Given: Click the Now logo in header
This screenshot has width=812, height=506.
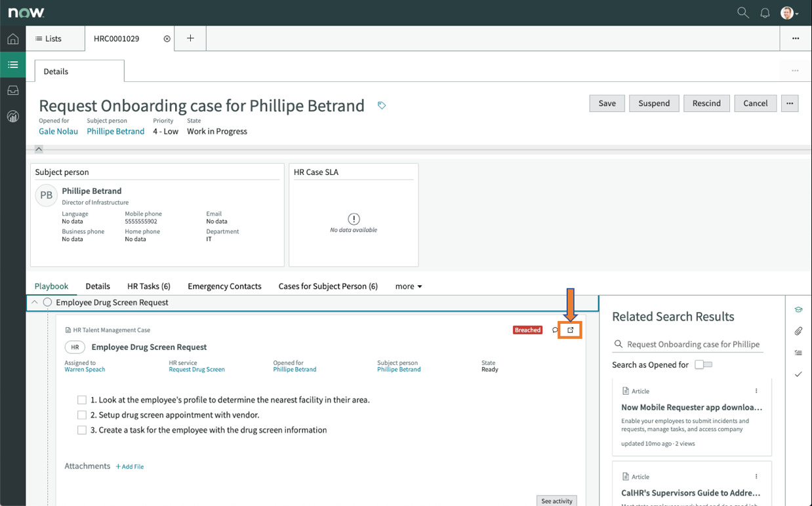Looking at the screenshot, I should click(x=26, y=12).
